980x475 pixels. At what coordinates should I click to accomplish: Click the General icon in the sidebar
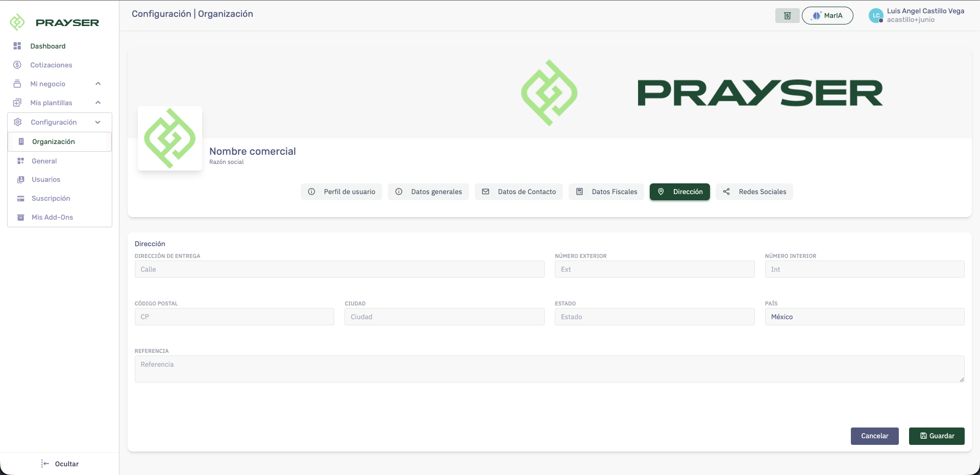click(x=21, y=161)
